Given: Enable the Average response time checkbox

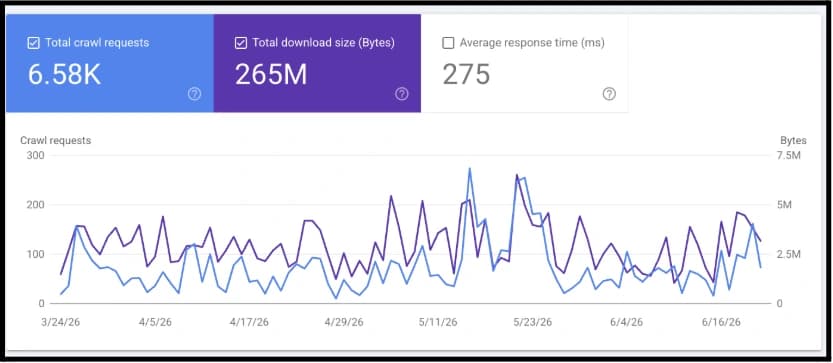Looking at the screenshot, I should (448, 43).
